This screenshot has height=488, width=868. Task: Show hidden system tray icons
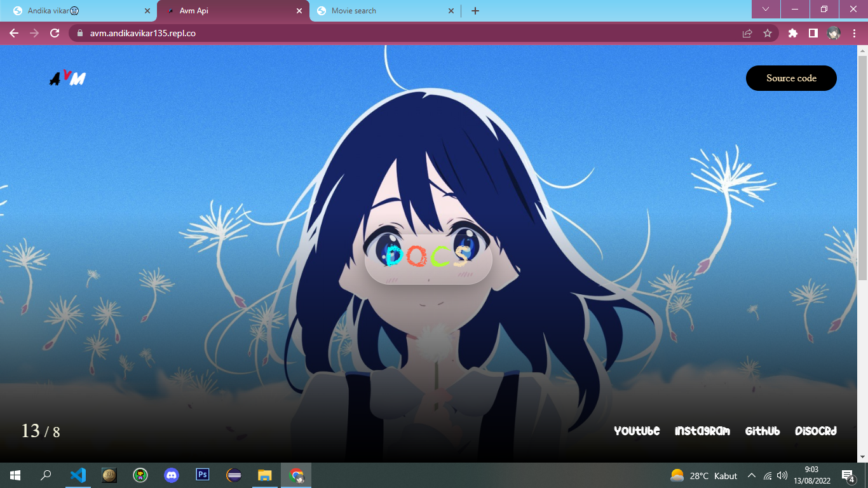(x=751, y=475)
